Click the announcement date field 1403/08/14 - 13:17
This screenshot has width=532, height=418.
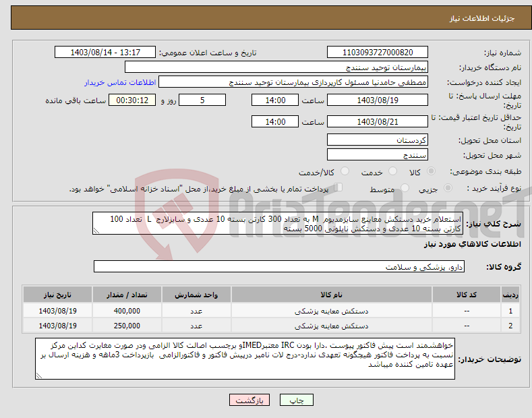click(x=105, y=53)
